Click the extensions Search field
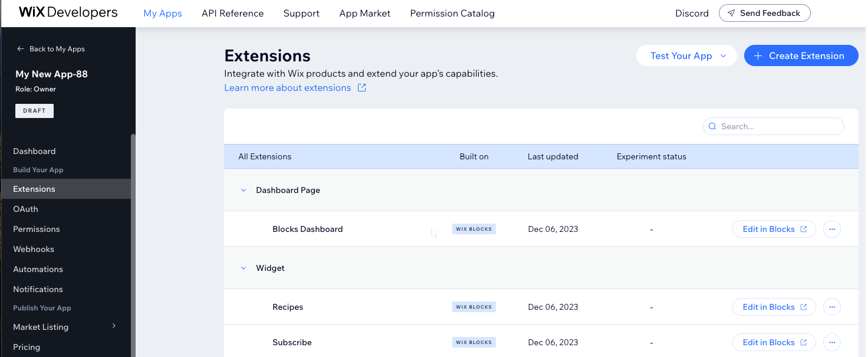 [x=774, y=126]
